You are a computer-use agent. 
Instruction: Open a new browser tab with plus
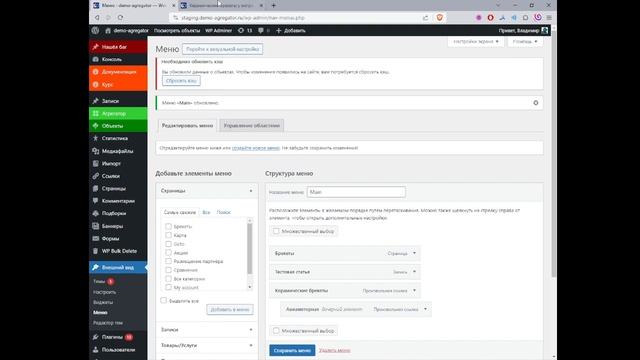pos(273,5)
